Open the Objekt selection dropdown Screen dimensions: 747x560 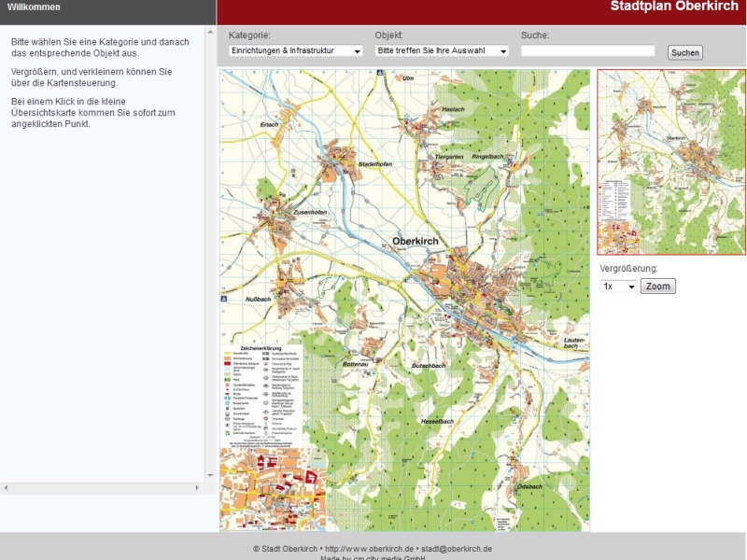click(x=442, y=50)
